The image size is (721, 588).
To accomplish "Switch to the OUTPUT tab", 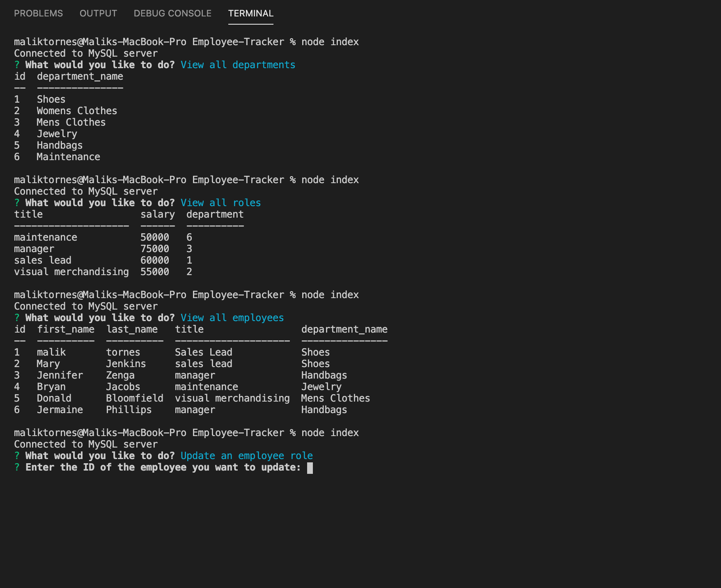I will tap(98, 13).
